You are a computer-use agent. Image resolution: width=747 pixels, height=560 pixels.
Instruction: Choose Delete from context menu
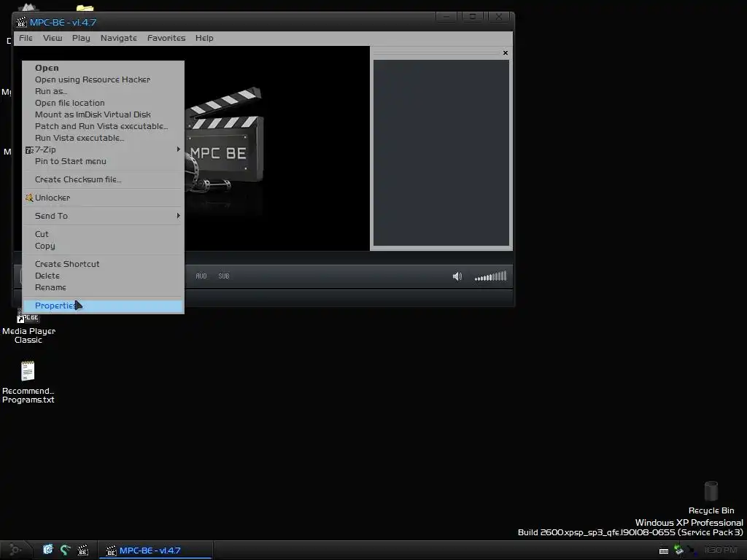point(103,276)
